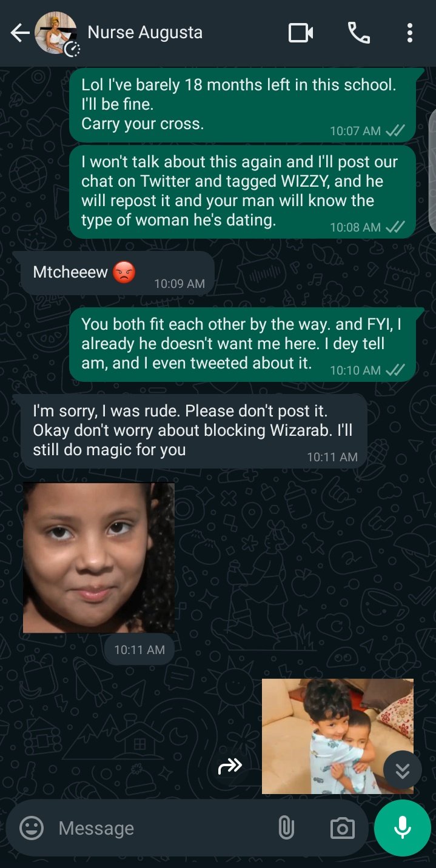
Task: Forward the hugging kids image via arrow icon
Action: [230, 766]
